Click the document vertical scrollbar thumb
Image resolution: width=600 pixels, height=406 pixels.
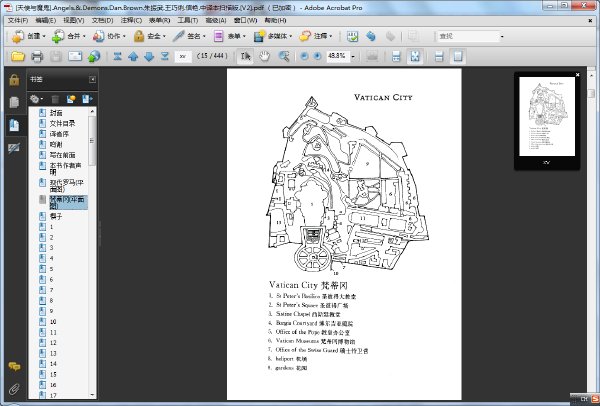point(591,93)
